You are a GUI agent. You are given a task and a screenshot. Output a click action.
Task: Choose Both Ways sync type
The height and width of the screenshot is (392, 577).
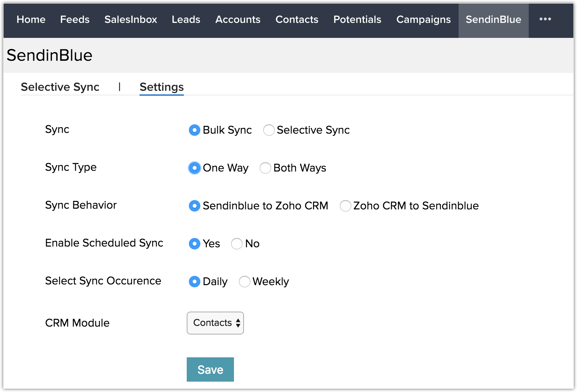tap(265, 168)
